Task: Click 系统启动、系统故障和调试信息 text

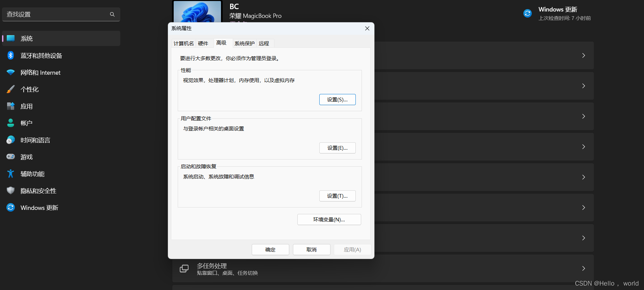Action: (219, 177)
